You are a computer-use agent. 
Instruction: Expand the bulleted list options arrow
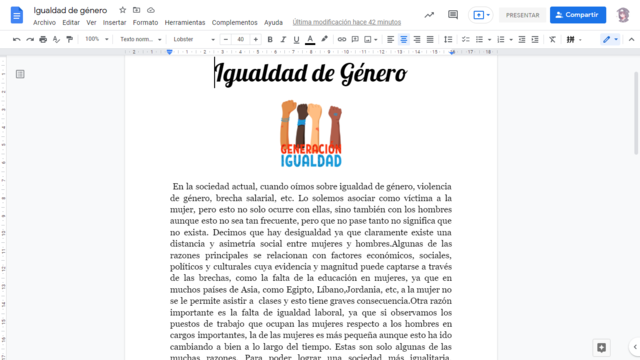[489, 40]
